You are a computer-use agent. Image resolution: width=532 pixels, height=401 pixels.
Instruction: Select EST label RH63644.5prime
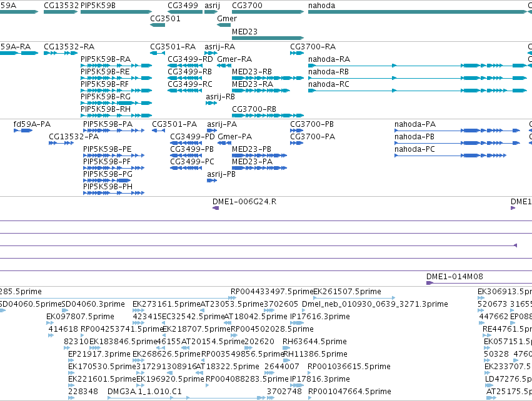(x=314, y=341)
